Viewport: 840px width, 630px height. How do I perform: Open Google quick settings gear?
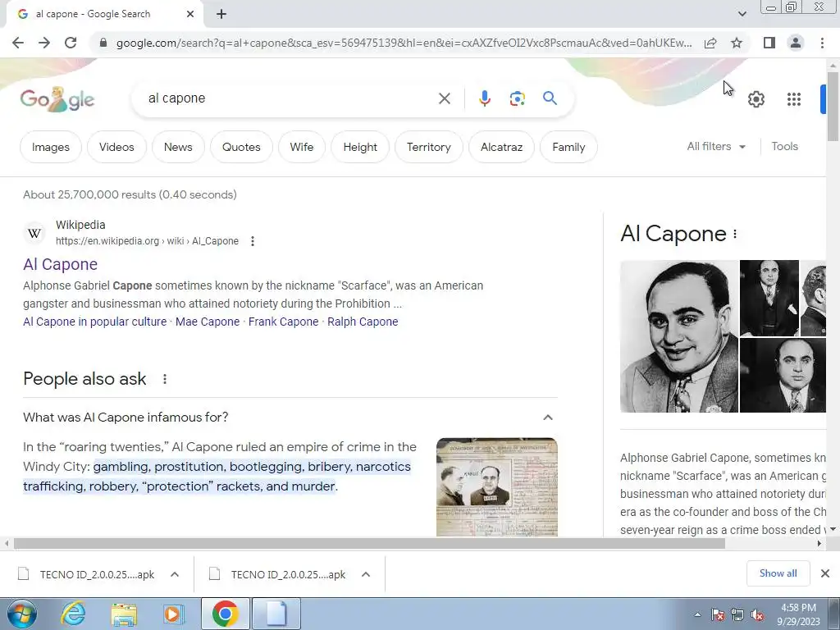[x=756, y=99]
